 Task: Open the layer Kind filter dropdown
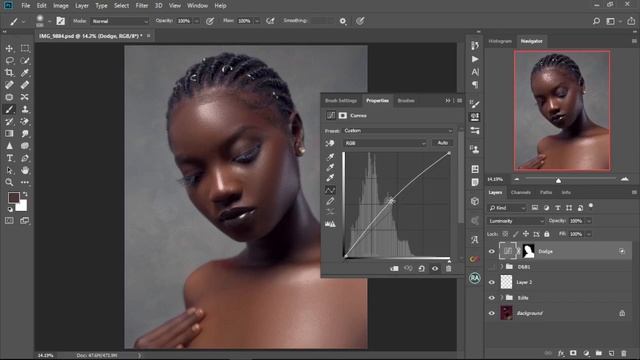coord(507,208)
